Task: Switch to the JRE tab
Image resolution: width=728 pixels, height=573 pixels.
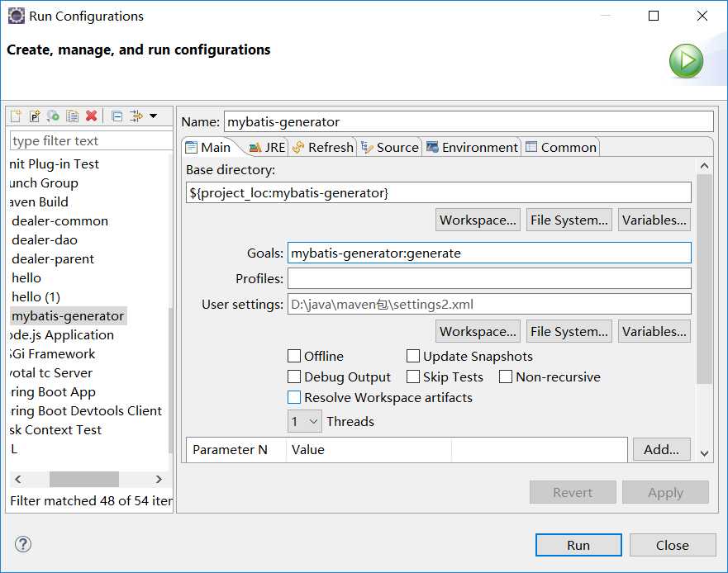Action: (x=267, y=148)
